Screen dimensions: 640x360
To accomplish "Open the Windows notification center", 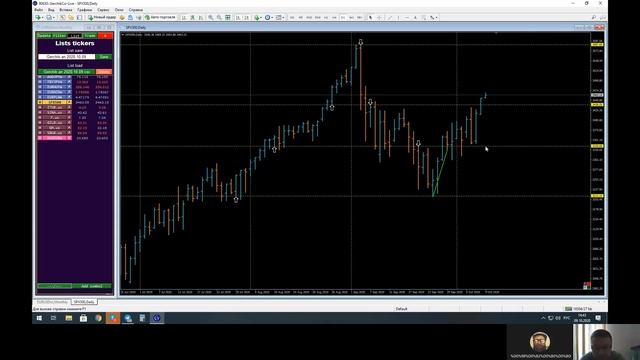I will (x=598, y=318).
